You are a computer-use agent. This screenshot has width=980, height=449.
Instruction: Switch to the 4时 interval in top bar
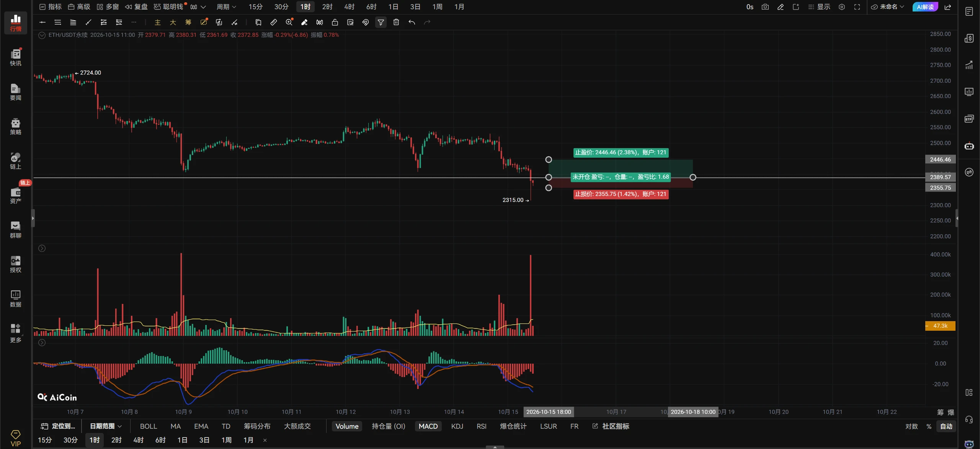(x=349, y=7)
